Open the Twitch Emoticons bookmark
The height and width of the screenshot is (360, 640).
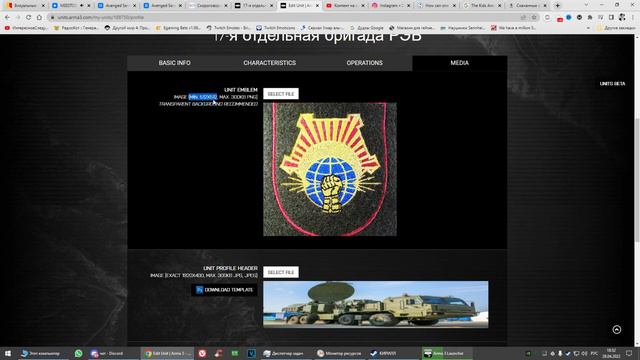click(x=276, y=28)
